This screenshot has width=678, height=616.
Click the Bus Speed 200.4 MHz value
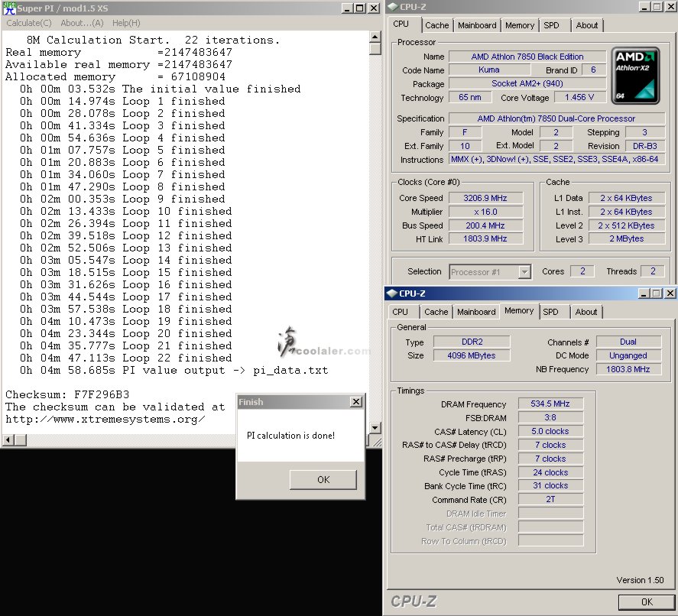tap(485, 225)
